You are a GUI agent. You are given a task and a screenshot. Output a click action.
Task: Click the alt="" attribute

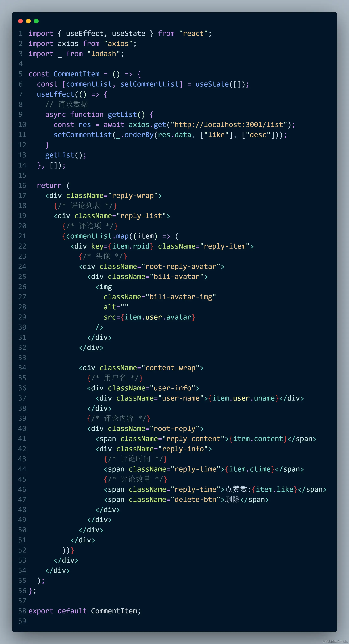coord(116,307)
